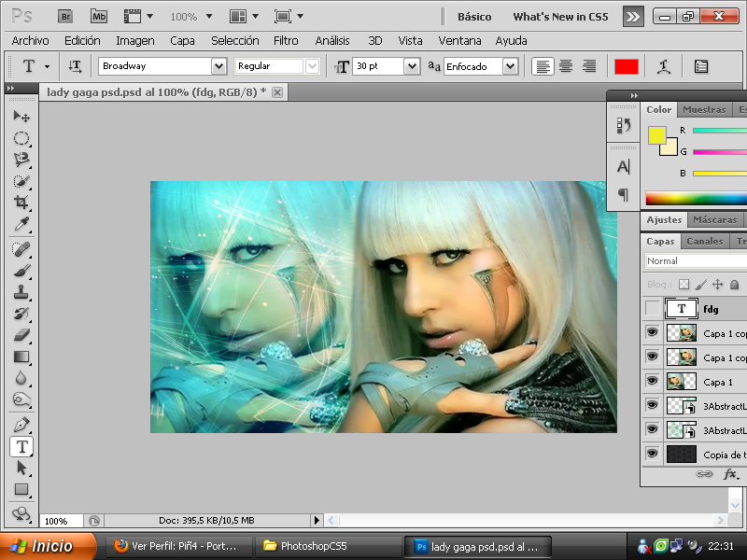
Task: Open the Enfocado anti-aliasing dropdown
Action: point(511,66)
